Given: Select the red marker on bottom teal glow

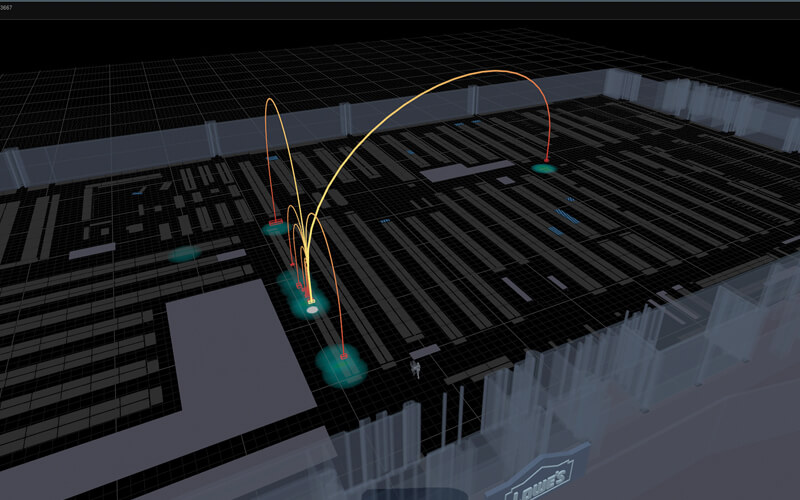Looking at the screenshot, I should pyautogui.click(x=343, y=356).
